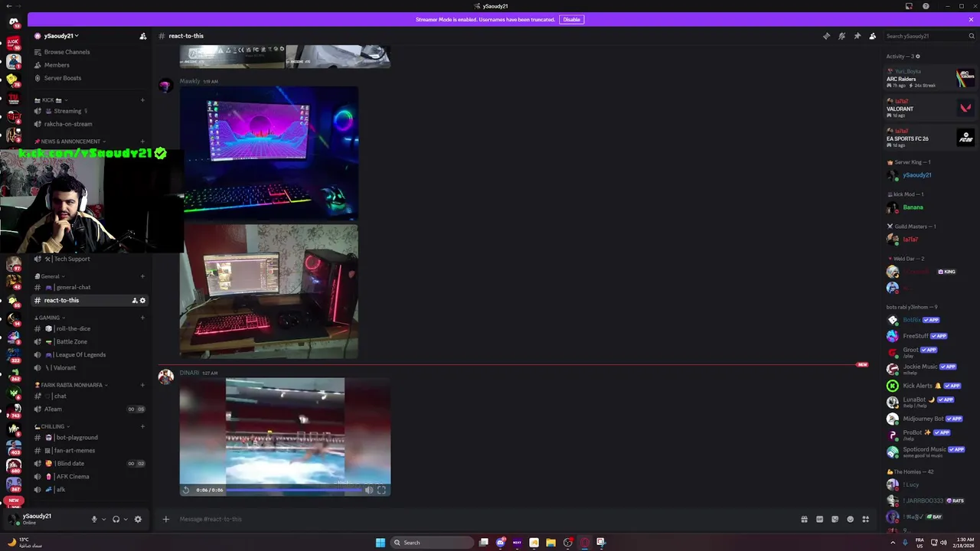Open output device options arrow next to headphones
Image resolution: width=980 pixels, height=551 pixels.
126,519
